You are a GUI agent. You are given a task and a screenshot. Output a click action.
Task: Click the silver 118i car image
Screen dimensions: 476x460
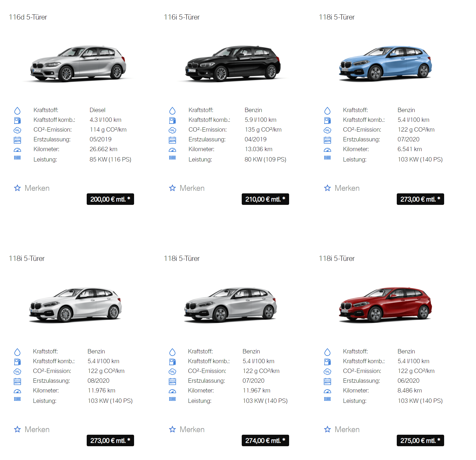231,305
